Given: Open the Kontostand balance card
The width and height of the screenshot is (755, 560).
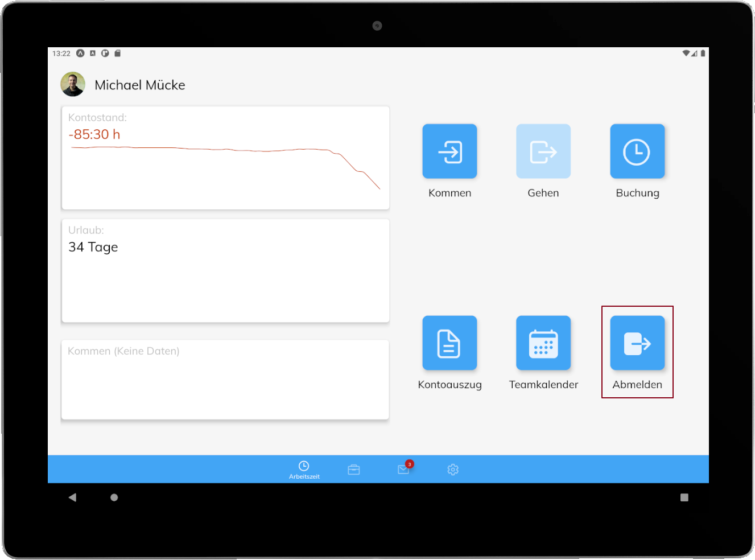Looking at the screenshot, I should 225,158.
